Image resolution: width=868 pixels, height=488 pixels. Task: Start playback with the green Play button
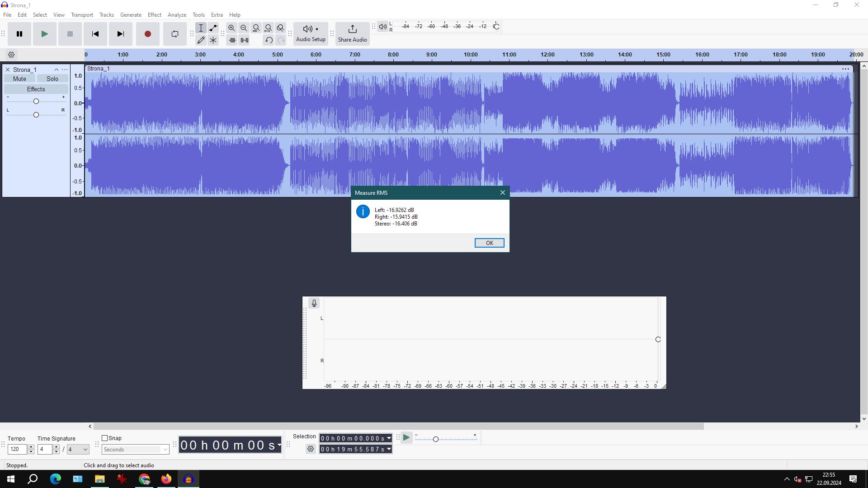click(x=44, y=34)
